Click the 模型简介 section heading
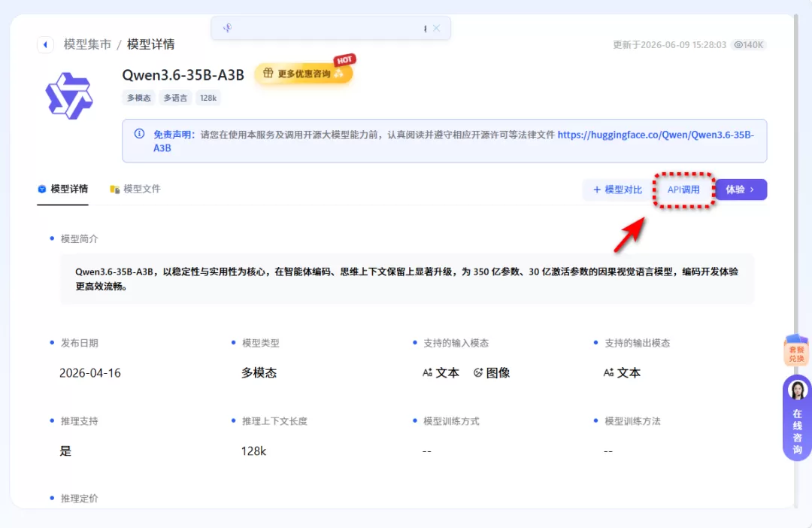 click(x=79, y=239)
